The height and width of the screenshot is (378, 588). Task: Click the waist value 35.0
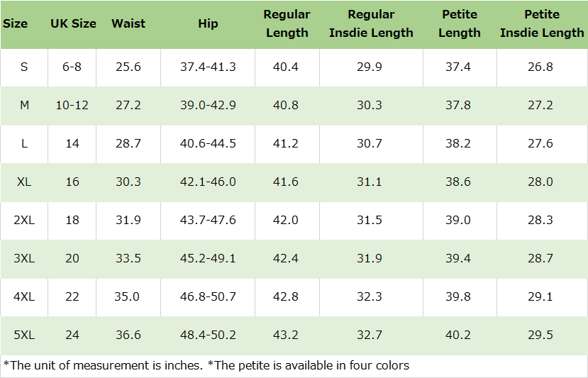128,296
